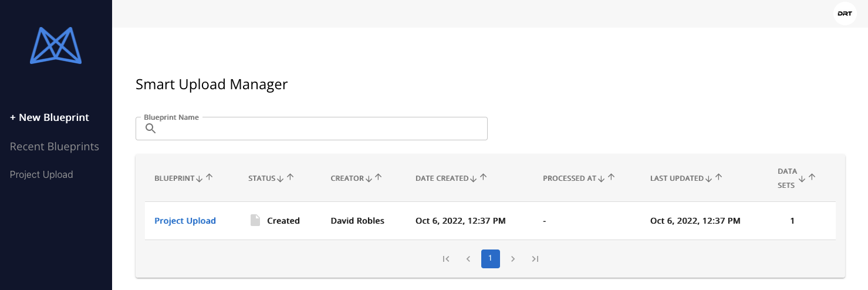This screenshot has width=868, height=290.
Task: Click the search magnifier icon
Action: (x=150, y=129)
